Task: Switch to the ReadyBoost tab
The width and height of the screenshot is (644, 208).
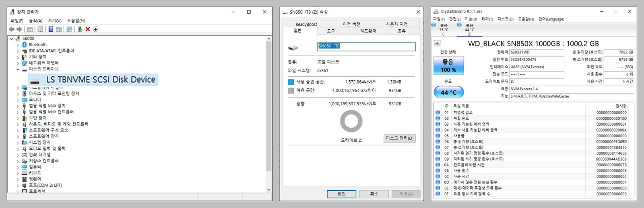Action: tap(306, 24)
